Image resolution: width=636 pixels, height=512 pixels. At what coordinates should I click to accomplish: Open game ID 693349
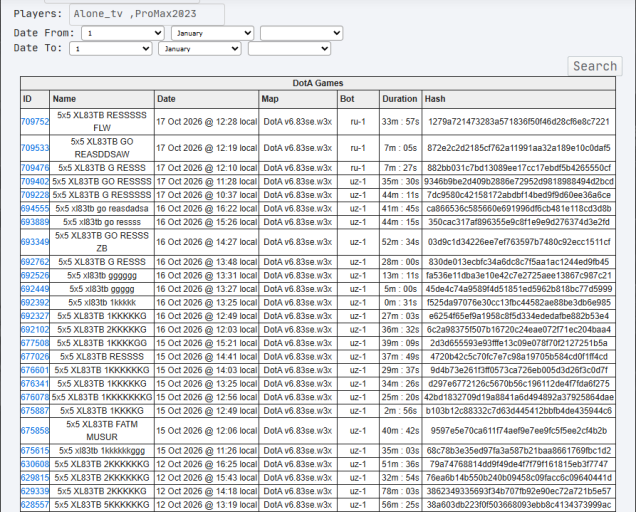[x=35, y=242]
